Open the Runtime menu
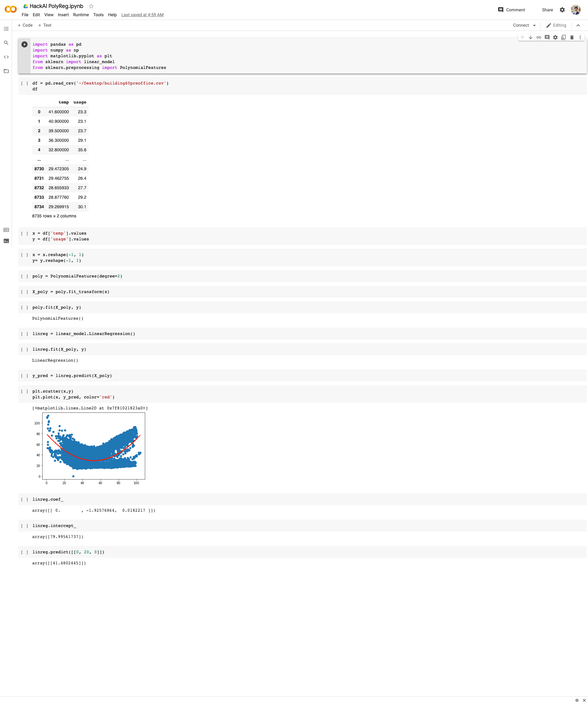The height and width of the screenshot is (704, 588). tap(81, 15)
